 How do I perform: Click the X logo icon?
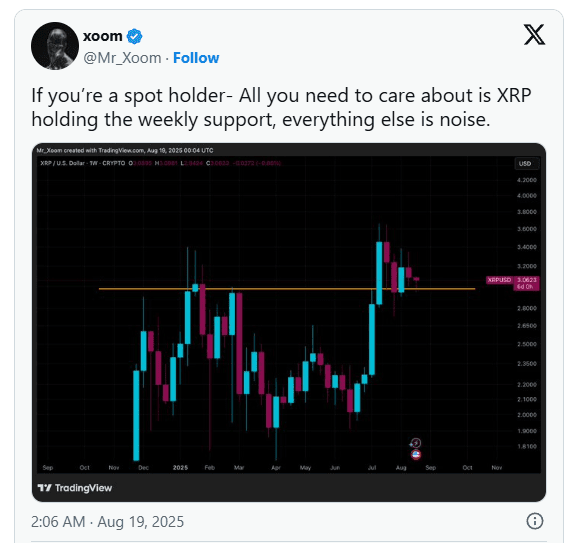534,35
